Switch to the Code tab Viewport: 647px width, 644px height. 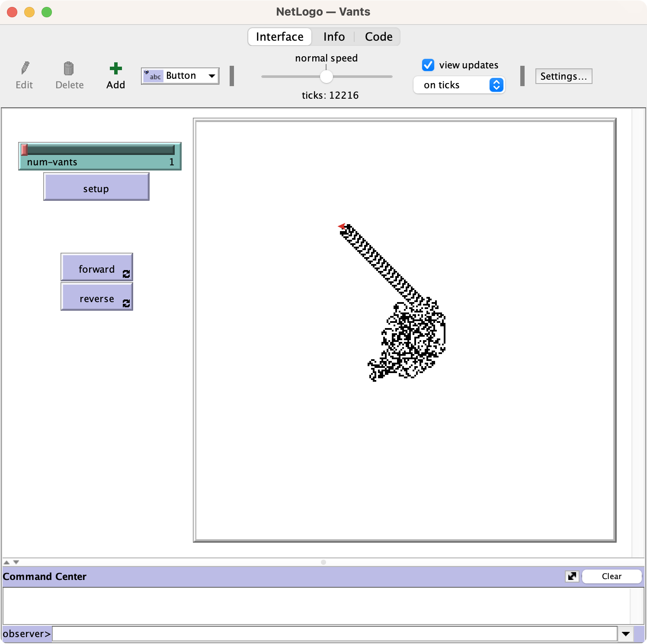(x=378, y=37)
